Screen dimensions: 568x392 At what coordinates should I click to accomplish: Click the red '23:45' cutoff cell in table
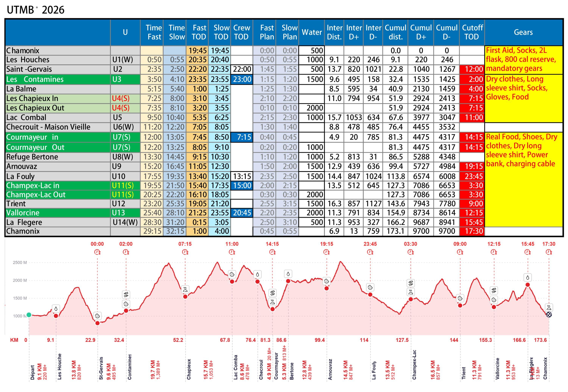click(472, 176)
